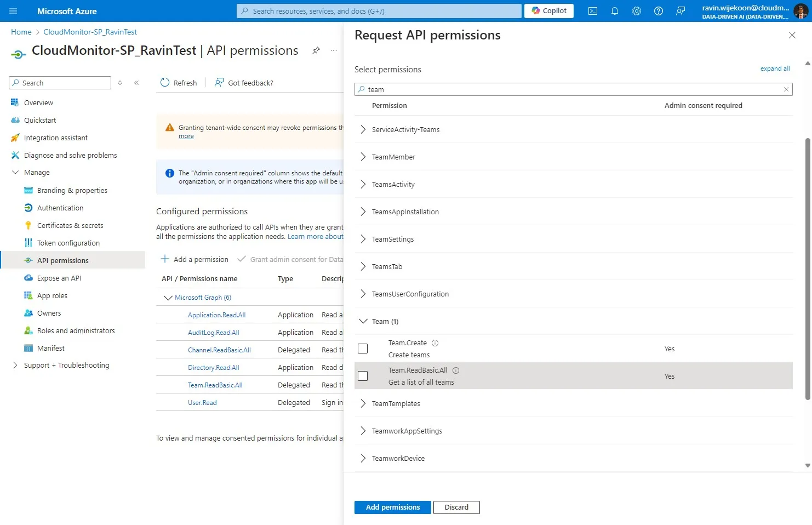Show info tooltip for Team.ReadBasic.All
The width and height of the screenshot is (812, 525).
[456, 370]
